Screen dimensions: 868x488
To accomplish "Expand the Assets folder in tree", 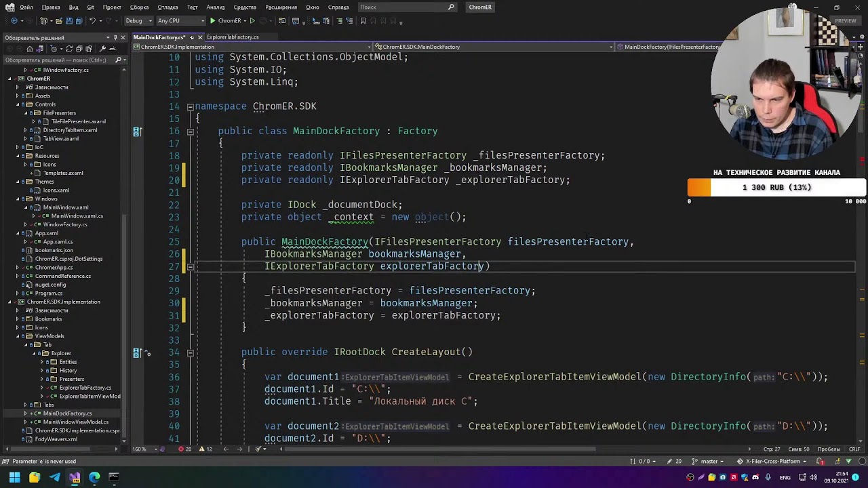I will [18, 96].
